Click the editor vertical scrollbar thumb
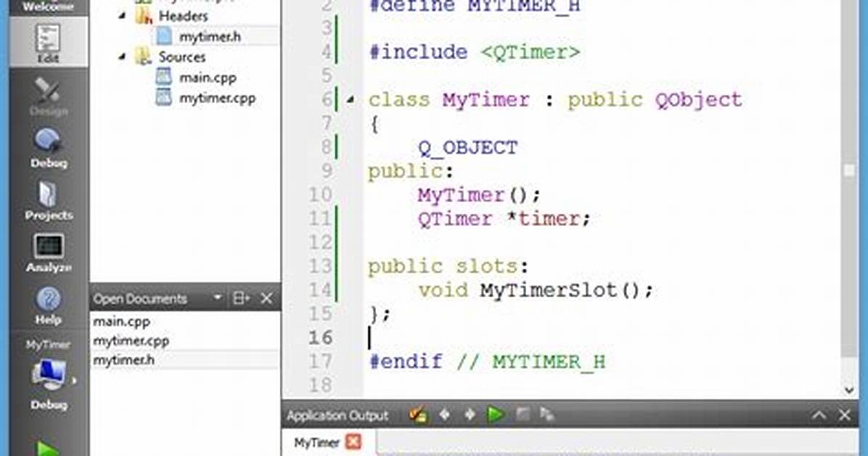 pos(849,177)
